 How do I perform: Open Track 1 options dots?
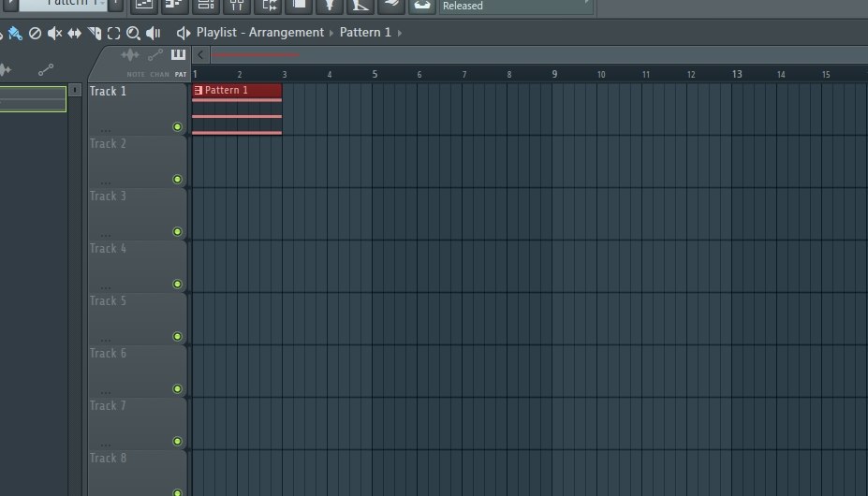click(x=106, y=131)
